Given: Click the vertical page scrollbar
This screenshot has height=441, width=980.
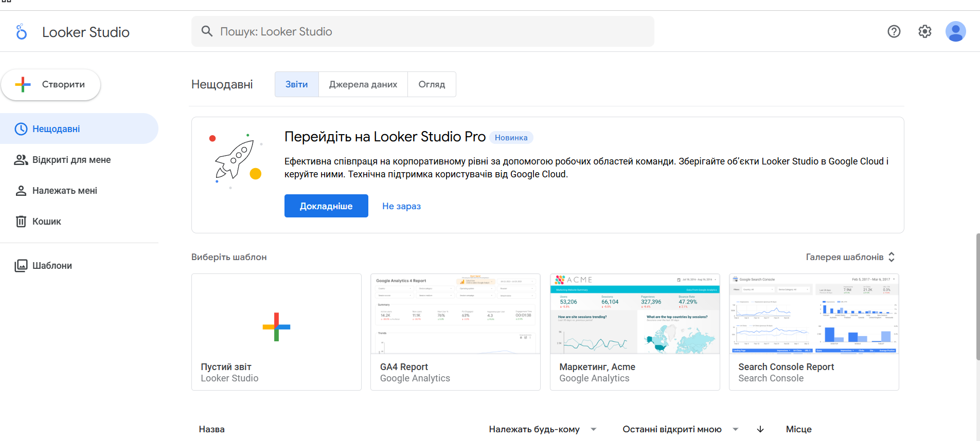Looking at the screenshot, I should coord(977,297).
